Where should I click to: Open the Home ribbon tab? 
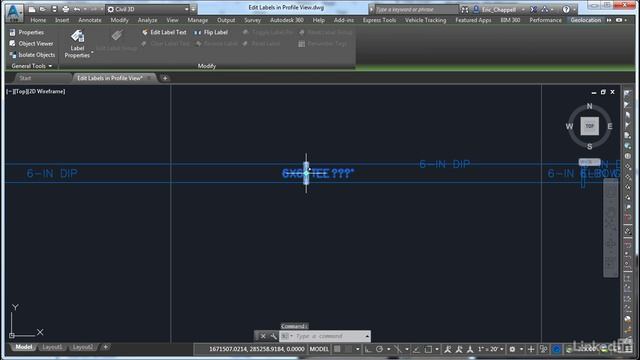(x=38, y=20)
